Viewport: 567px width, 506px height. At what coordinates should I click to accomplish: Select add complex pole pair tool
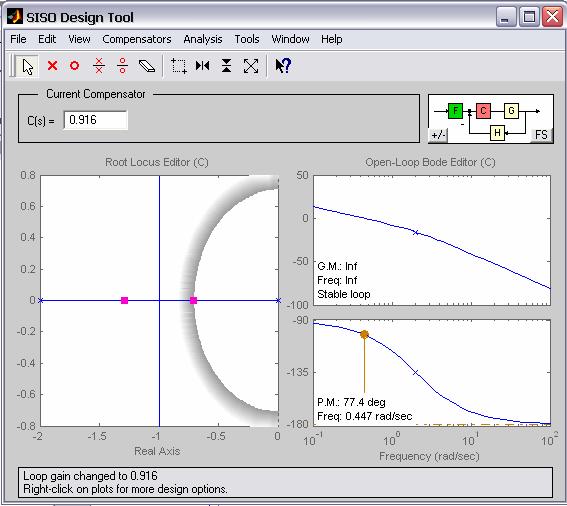pyautogui.click(x=99, y=66)
